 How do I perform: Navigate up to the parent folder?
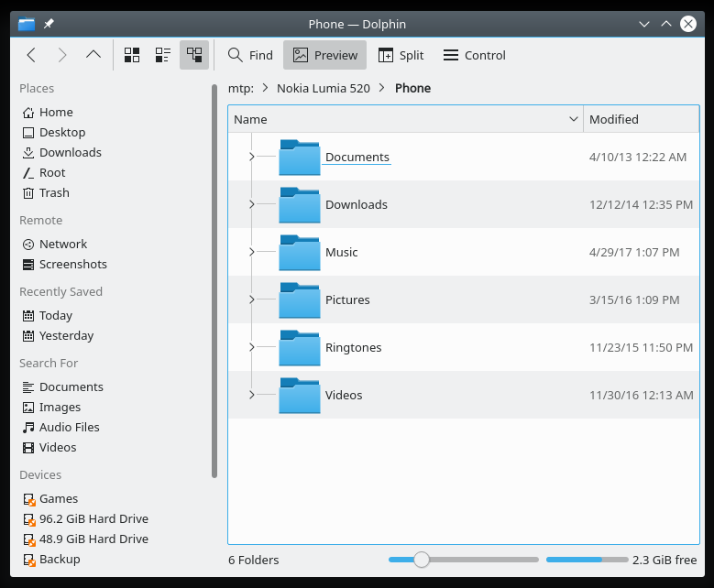click(93, 55)
